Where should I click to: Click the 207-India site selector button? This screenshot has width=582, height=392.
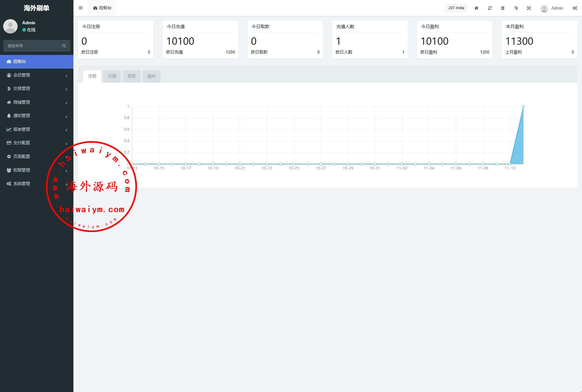click(456, 8)
